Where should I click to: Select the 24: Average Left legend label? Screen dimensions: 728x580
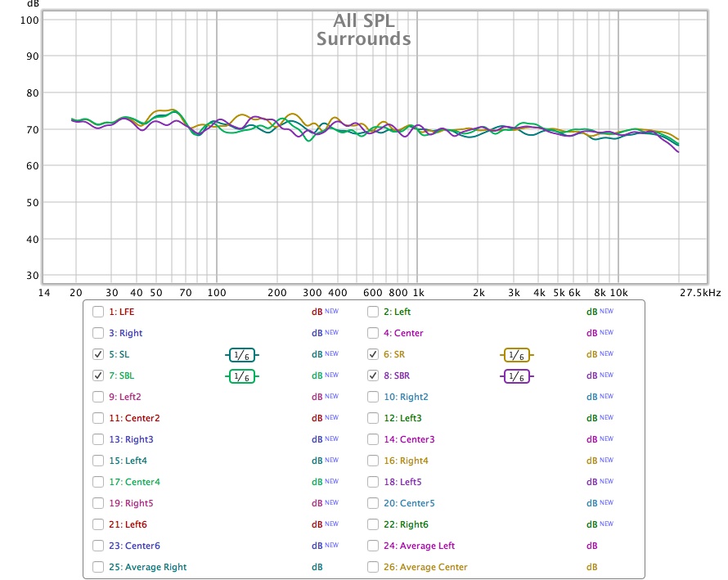420,546
